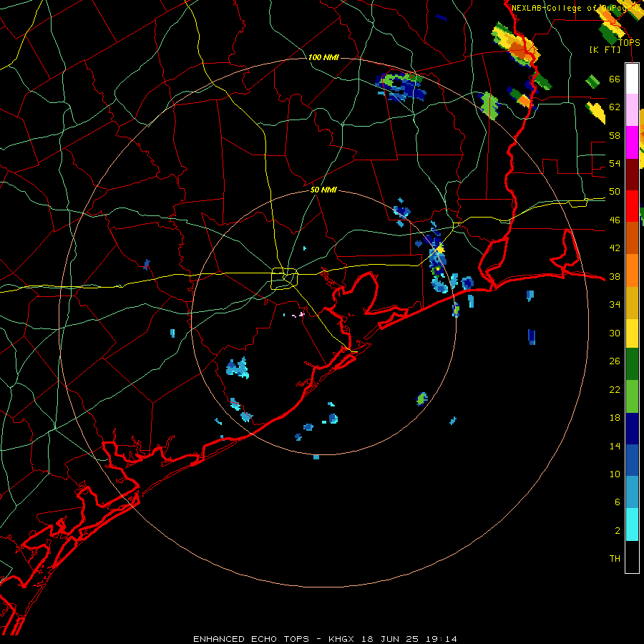Viewport: 644px width, 644px height.
Task: Click the legend value '6'
Action: point(617,502)
